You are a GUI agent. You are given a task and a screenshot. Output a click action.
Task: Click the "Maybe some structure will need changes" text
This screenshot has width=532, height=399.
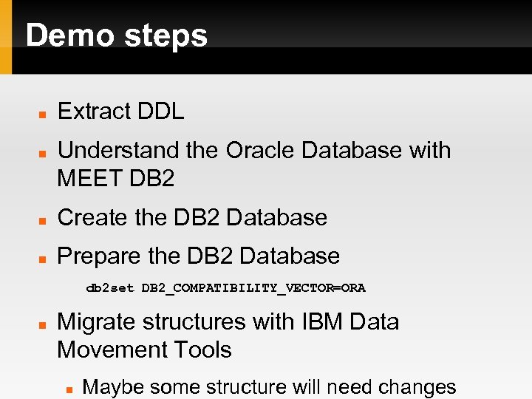coord(269,387)
